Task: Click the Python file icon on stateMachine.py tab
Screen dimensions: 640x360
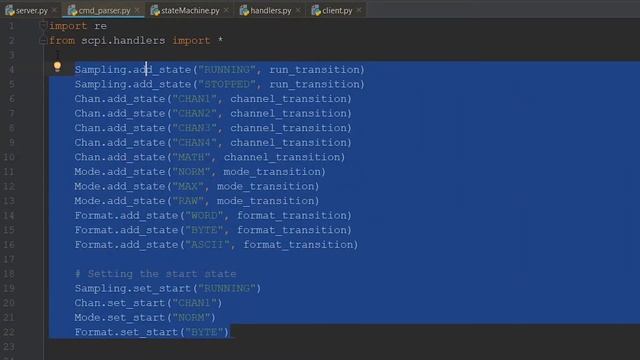Action: click(155, 11)
